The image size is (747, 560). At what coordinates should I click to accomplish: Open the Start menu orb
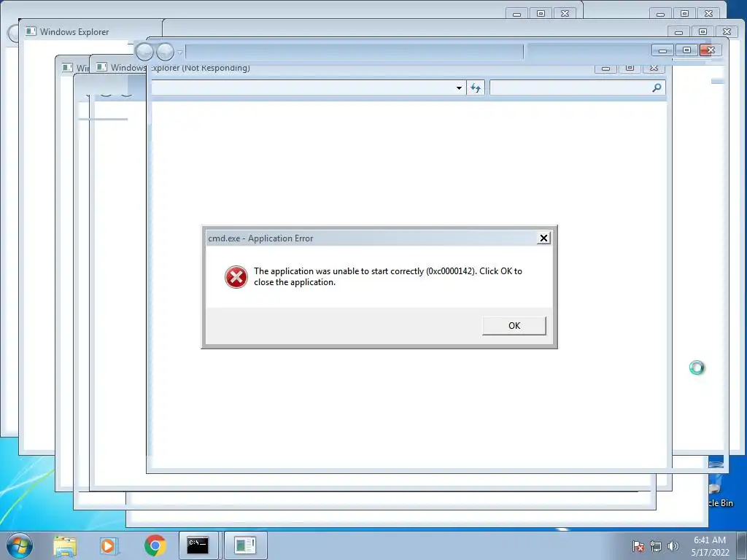(20, 545)
